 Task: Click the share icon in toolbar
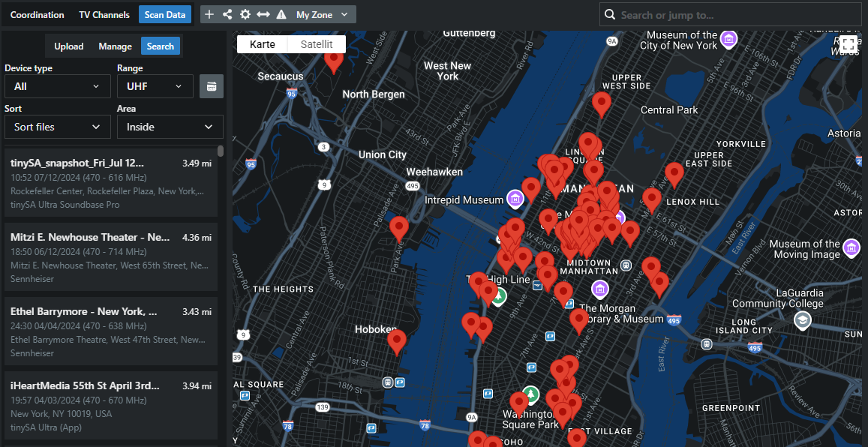(227, 15)
